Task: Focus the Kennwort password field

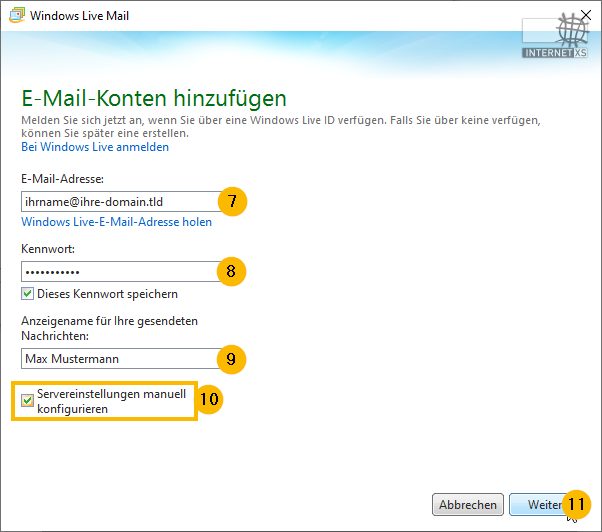Action: point(121,272)
